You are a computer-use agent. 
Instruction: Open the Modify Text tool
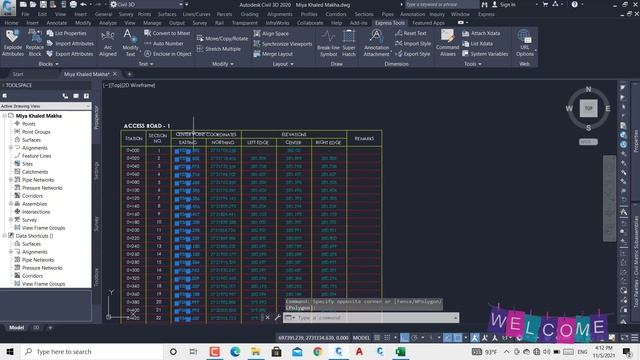click(x=130, y=43)
